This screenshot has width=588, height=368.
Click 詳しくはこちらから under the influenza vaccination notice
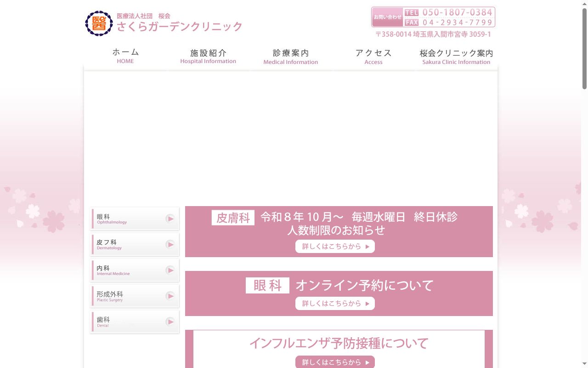(x=335, y=362)
